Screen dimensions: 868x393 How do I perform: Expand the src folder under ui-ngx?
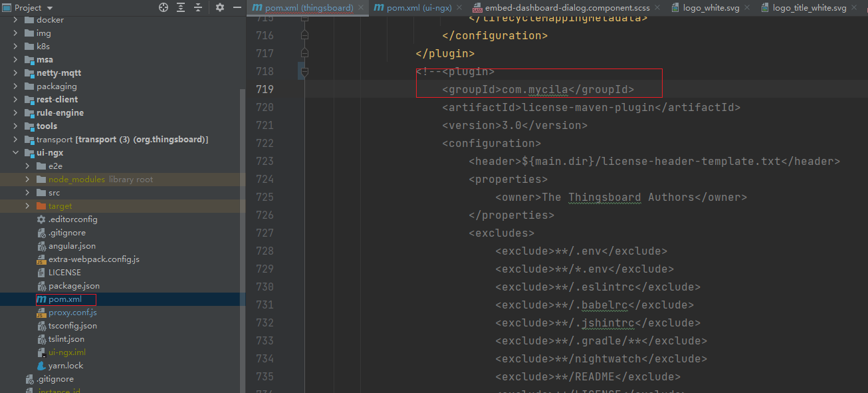(27, 193)
